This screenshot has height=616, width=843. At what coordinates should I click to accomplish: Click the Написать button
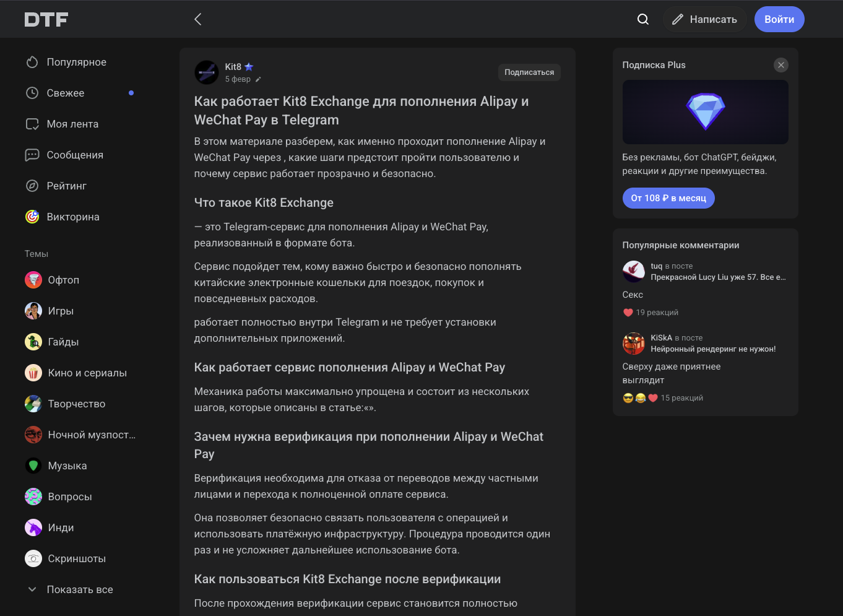[x=704, y=19]
